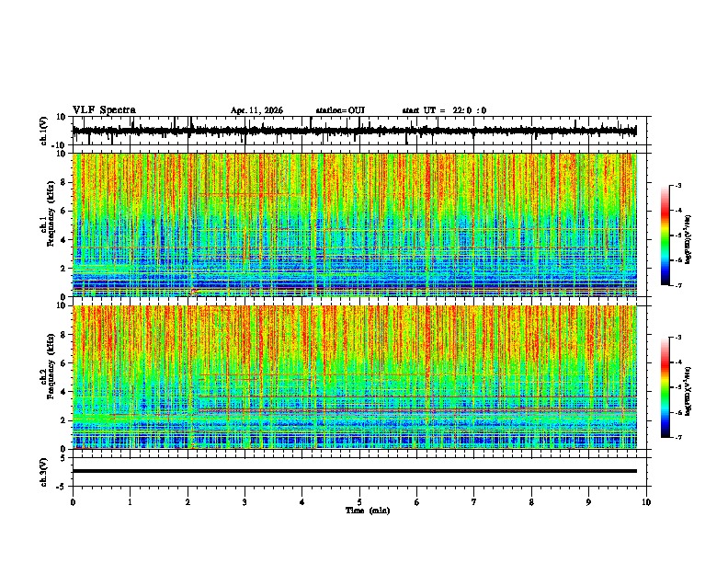Click the '4' kHz tick of ch.2 spectrogram

(x=64, y=392)
